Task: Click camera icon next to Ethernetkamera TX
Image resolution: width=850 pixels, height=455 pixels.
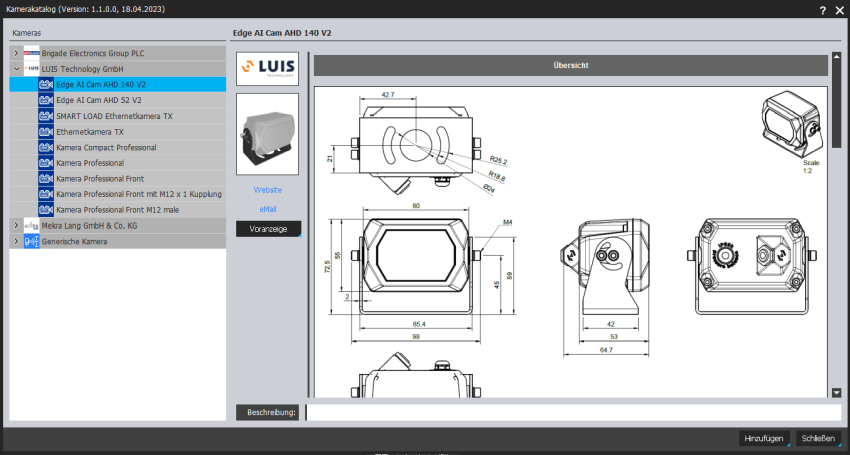Action: coord(46,131)
